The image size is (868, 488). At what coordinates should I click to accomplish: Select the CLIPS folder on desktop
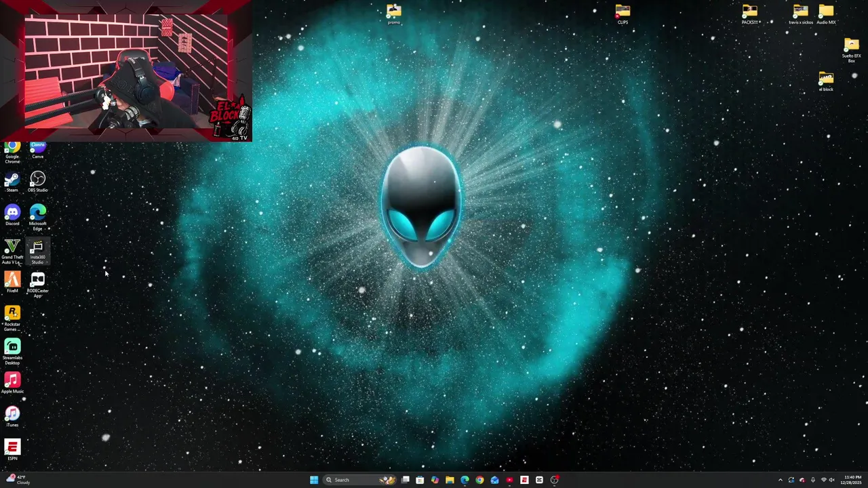[x=623, y=14]
